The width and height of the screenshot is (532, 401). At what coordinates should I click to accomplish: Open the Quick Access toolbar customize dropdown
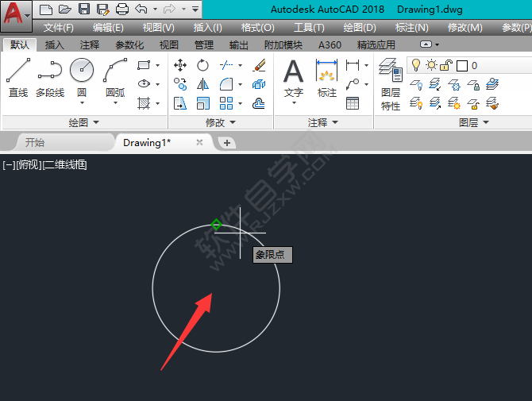click(195, 9)
